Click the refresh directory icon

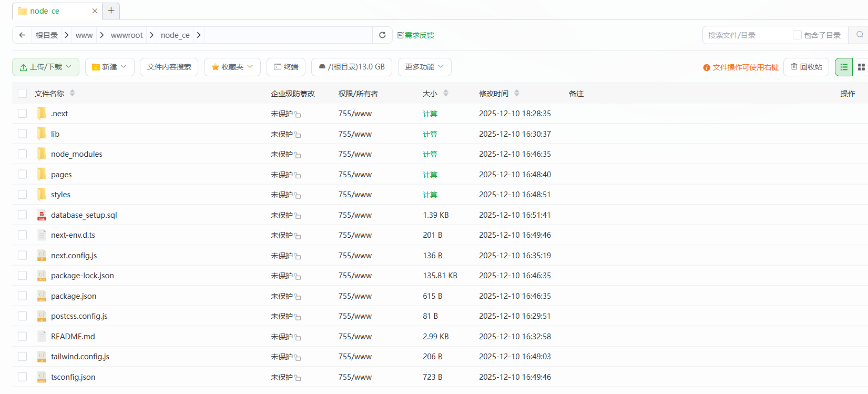(x=382, y=35)
